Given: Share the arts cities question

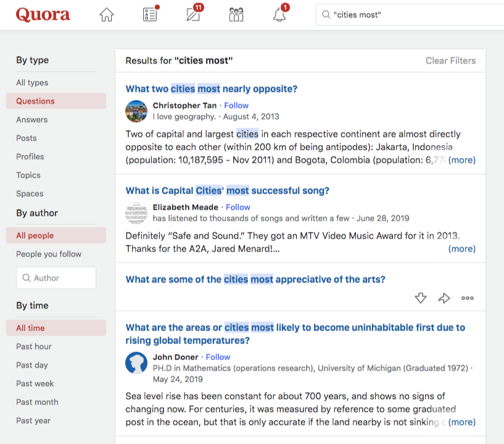Looking at the screenshot, I should (444, 298).
